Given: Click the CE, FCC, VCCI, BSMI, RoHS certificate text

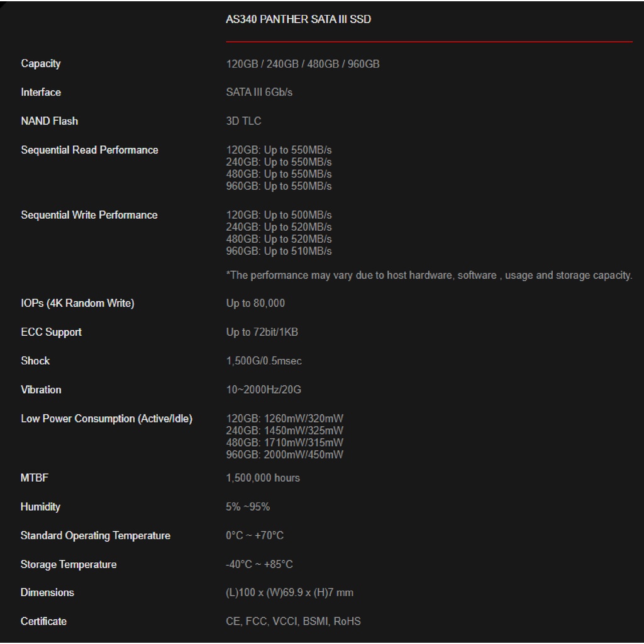Looking at the screenshot, I should [x=293, y=621].
